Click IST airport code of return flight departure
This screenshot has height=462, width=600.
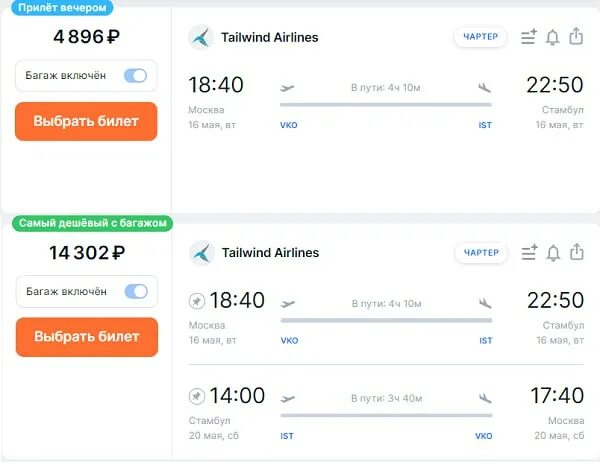(x=289, y=437)
